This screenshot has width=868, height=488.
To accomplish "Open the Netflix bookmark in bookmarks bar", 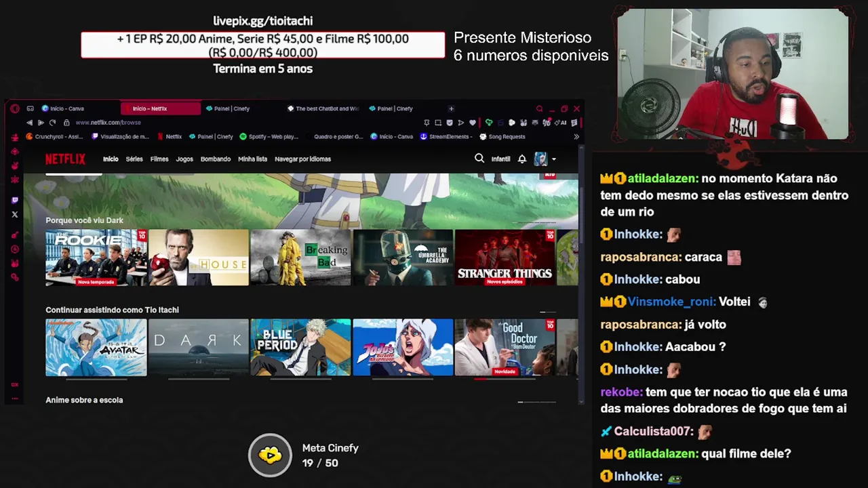I will pos(170,136).
